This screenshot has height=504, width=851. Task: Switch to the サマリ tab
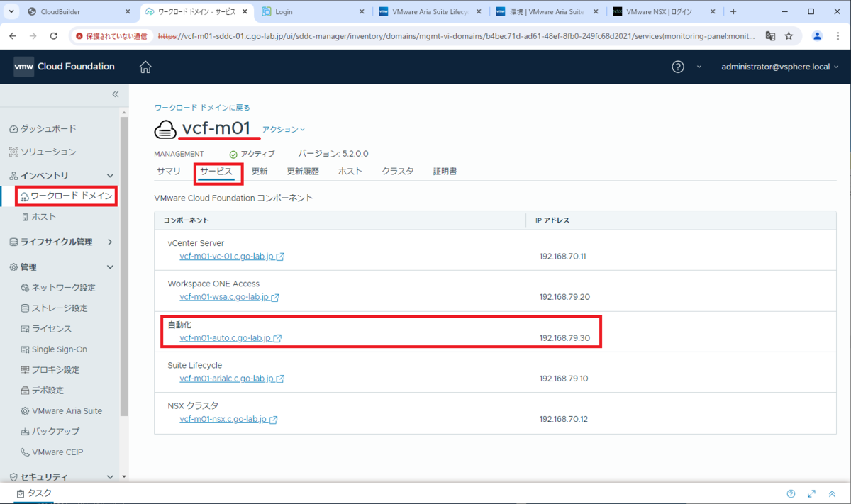pos(169,172)
